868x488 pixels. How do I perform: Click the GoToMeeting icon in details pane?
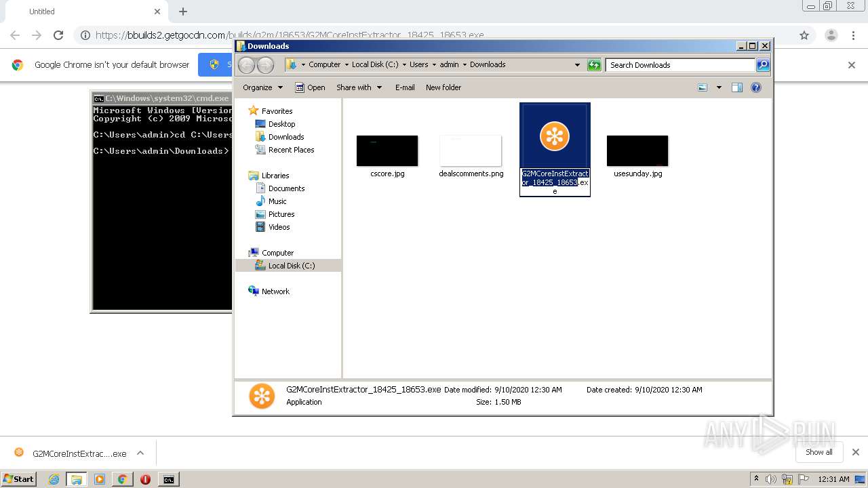pyautogui.click(x=262, y=396)
